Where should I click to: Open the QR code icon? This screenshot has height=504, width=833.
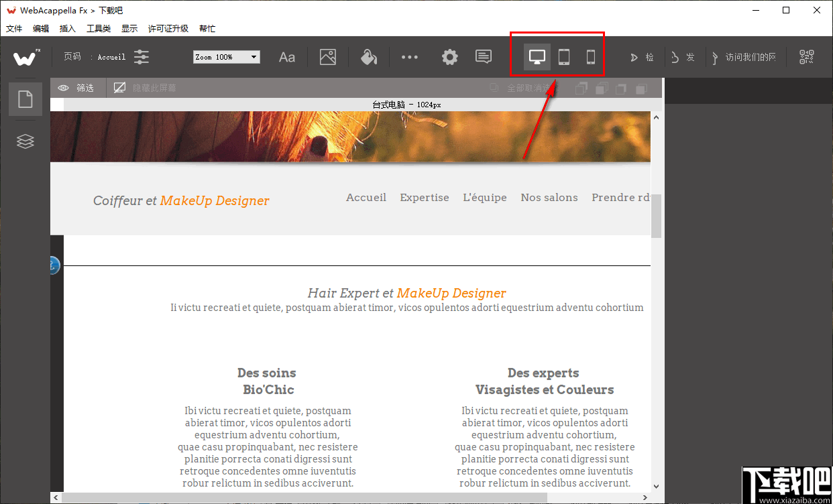807,57
